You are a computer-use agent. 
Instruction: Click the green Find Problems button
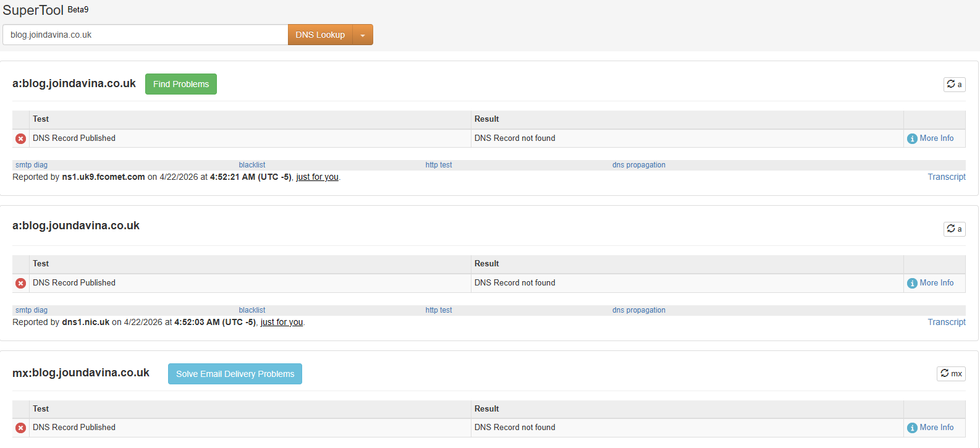181,84
